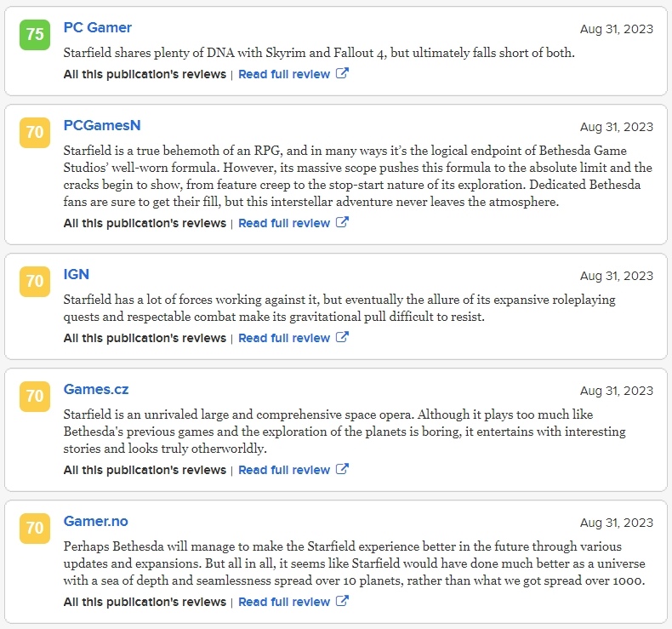Read full review from PC Gamer

coord(284,74)
